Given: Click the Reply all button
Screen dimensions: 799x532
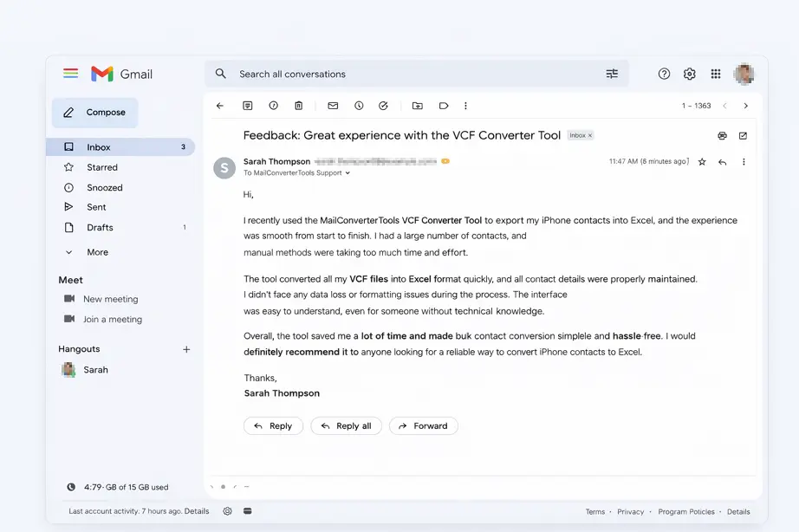Looking at the screenshot, I should 346,425.
